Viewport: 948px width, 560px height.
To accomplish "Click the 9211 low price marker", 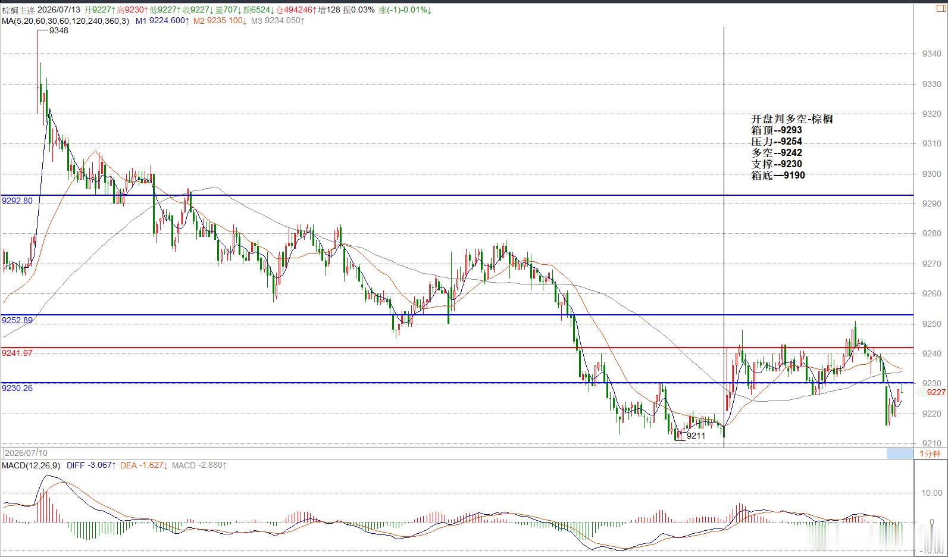I will click(x=696, y=436).
